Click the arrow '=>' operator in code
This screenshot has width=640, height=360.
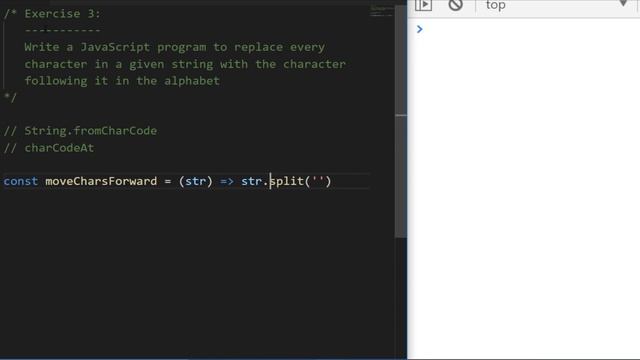pos(227,181)
